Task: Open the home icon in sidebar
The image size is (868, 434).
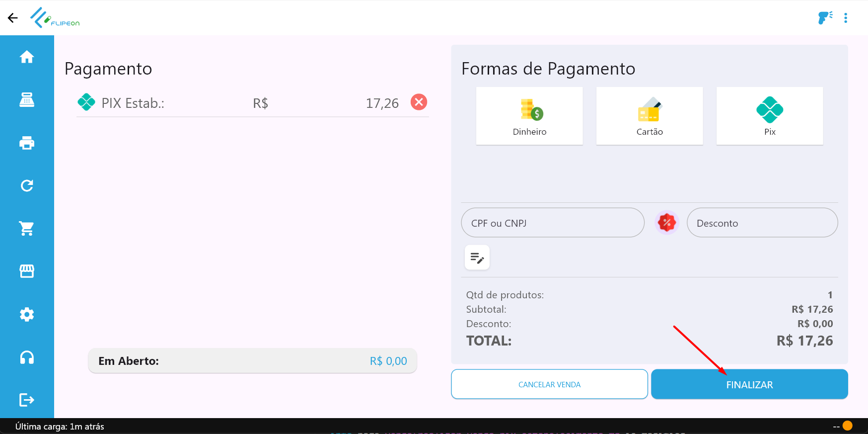Action: [27, 57]
